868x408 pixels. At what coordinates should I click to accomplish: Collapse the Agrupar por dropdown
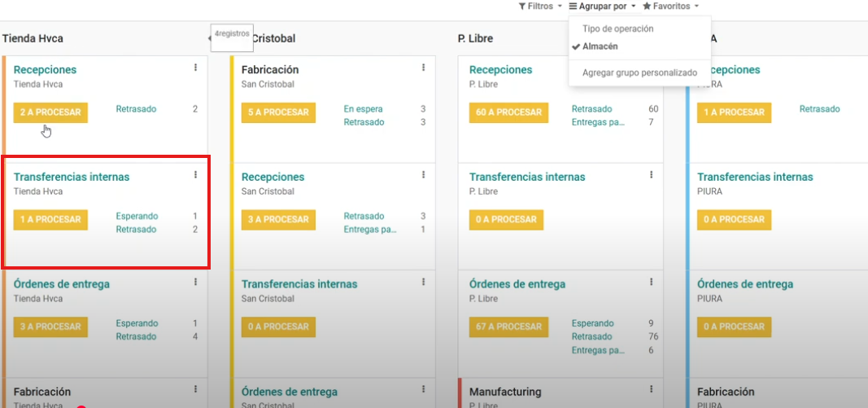[602, 7]
